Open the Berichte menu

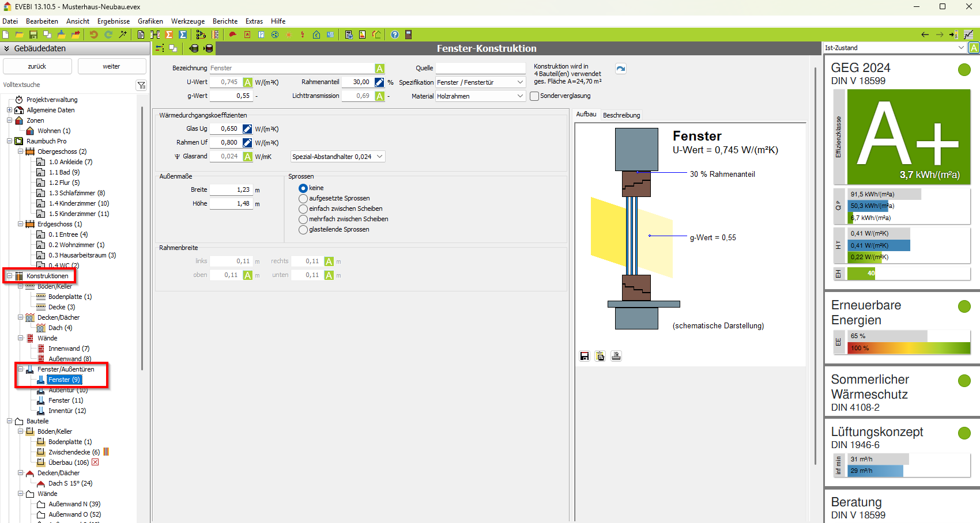tap(225, 21)
